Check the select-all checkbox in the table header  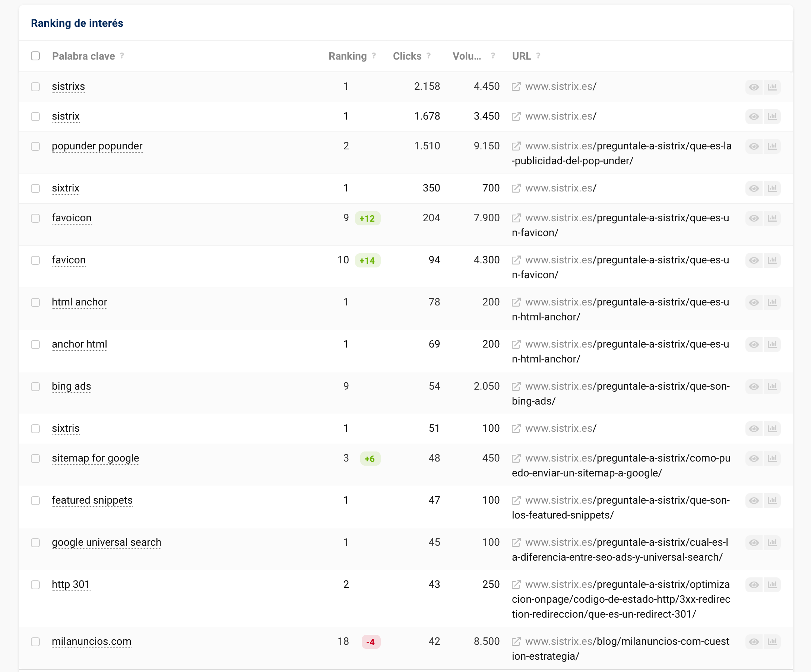pyautogui.click(x=35, y=56)
